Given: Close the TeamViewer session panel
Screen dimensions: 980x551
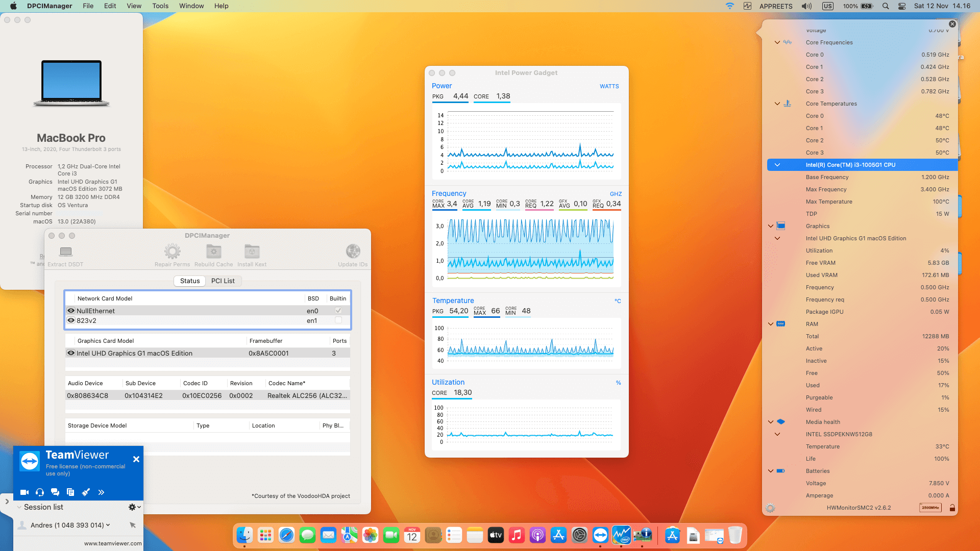Looking at the screenshot, I should coord(136,459).
